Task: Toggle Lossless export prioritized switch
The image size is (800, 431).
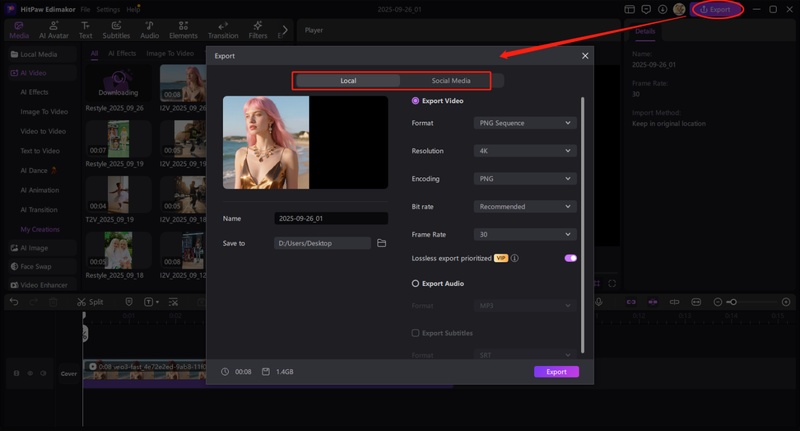Action: 570,258
